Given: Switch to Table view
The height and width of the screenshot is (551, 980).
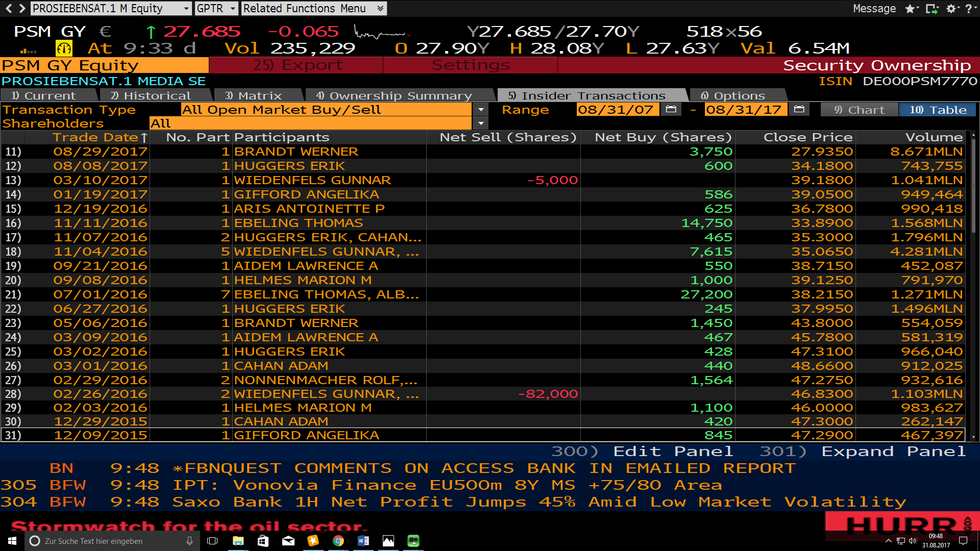Looking at the screenshot, I should [937, 110].
